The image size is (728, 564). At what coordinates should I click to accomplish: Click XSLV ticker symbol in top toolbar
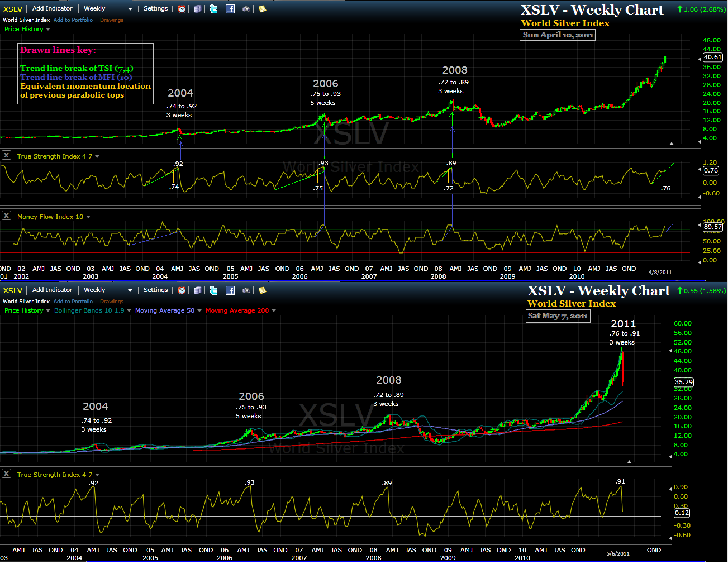coord(13,9)
